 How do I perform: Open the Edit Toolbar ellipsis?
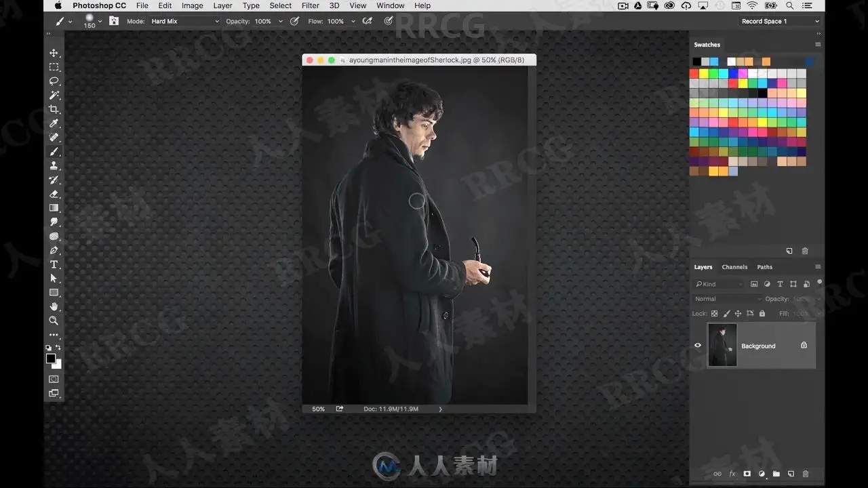click(54, 335)
